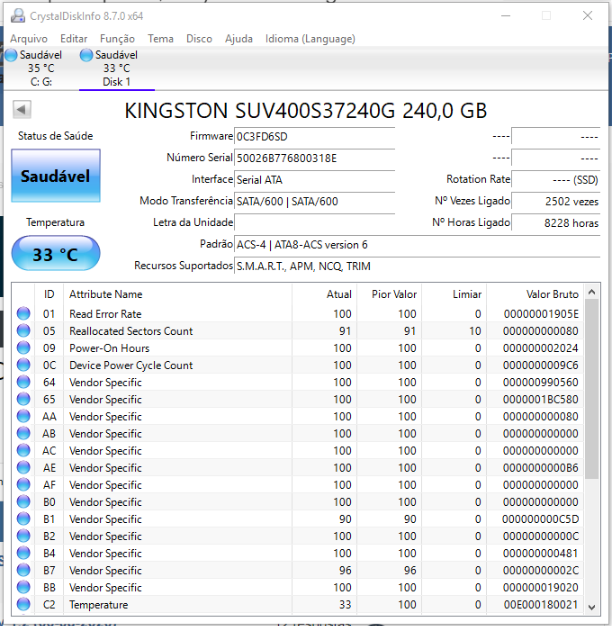Viewport: 612px width, 626px height.
Task: Click raw value 000000000C5D in row B1
Action: click(540, 519)
